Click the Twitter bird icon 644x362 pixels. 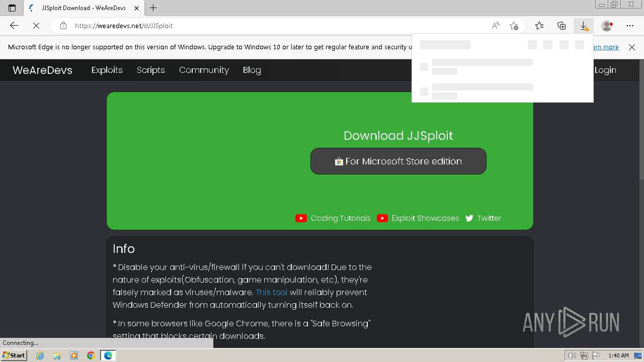(x=469, y=218)
